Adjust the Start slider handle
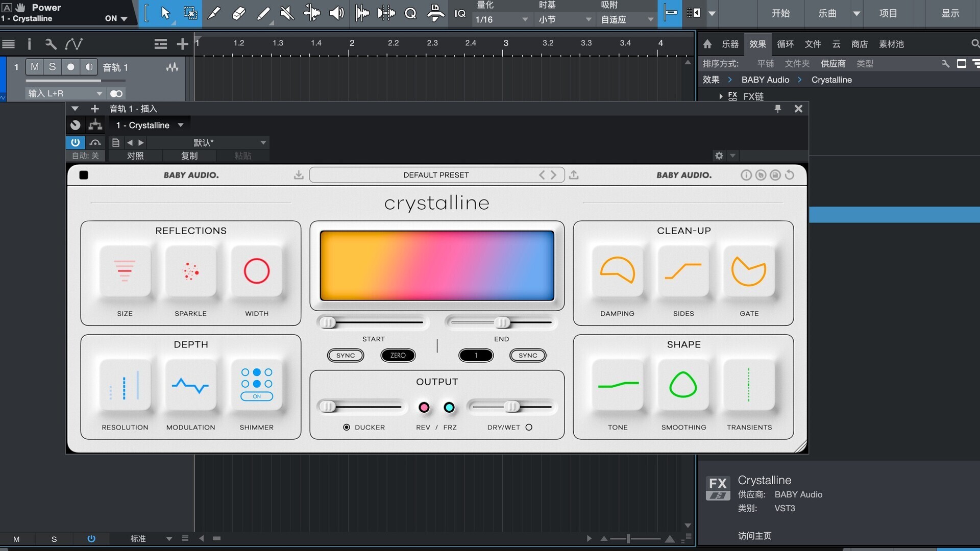Image resolution: width=980 pixels, height=551 pixels. 328,322
